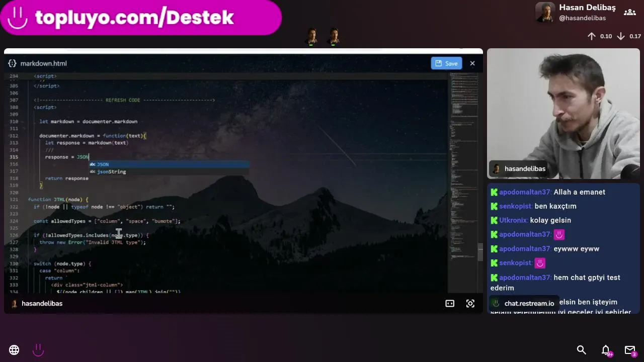This screenshot has width=644, height=362.
Task: Click code line 312 documenter.markdown function
Action: [93, 136]
